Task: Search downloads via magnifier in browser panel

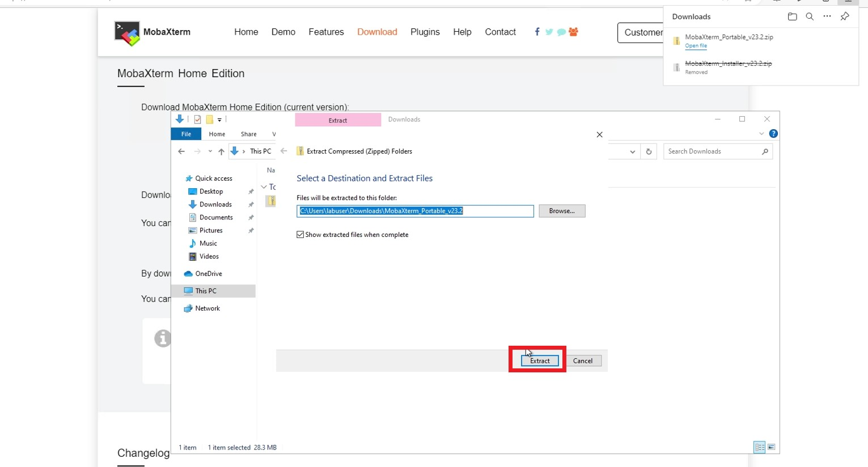Action: 810,16
